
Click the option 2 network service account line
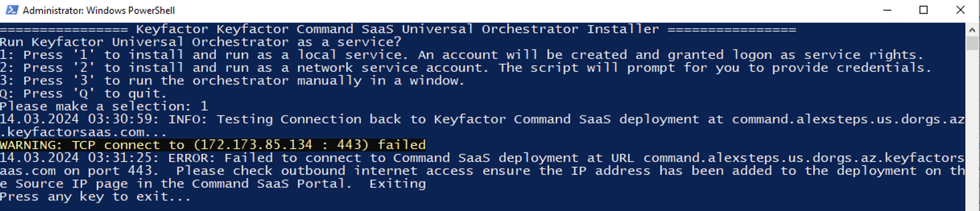point(465,68)
